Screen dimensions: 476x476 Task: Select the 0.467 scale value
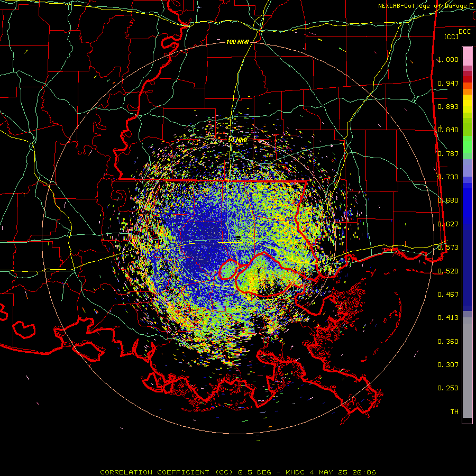(448, 295)
